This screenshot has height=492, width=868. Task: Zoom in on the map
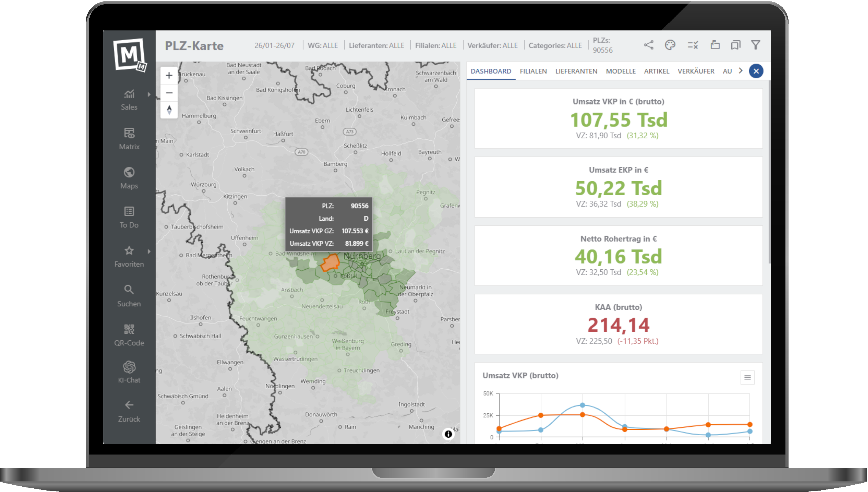click(x=169, y=75)
